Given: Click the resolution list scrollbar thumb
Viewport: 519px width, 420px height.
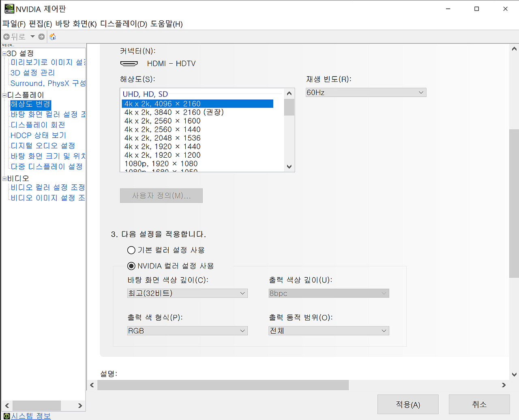Looking at the screenshot, I should (289, 107).
